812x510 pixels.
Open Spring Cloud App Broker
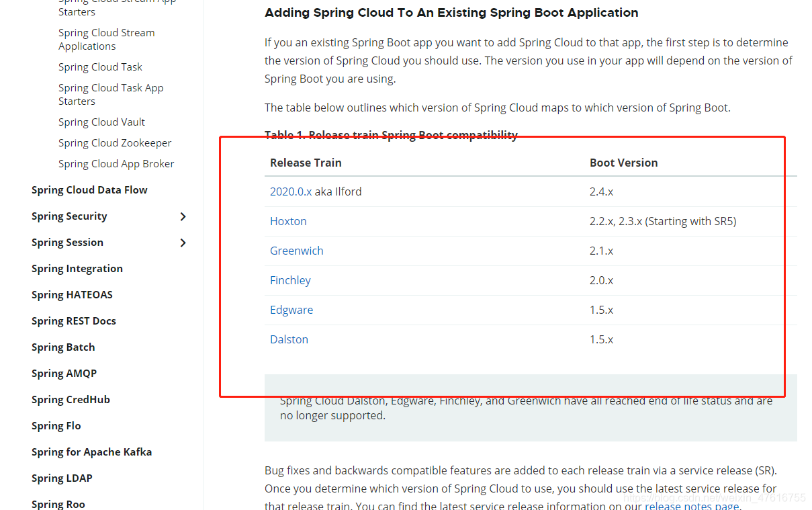coord(116,164)
